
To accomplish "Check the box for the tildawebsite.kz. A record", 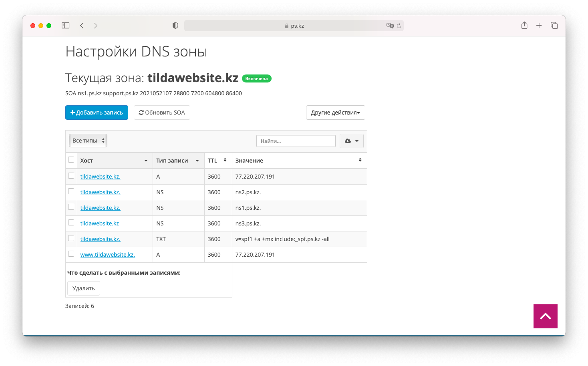I will pos(71,176).
